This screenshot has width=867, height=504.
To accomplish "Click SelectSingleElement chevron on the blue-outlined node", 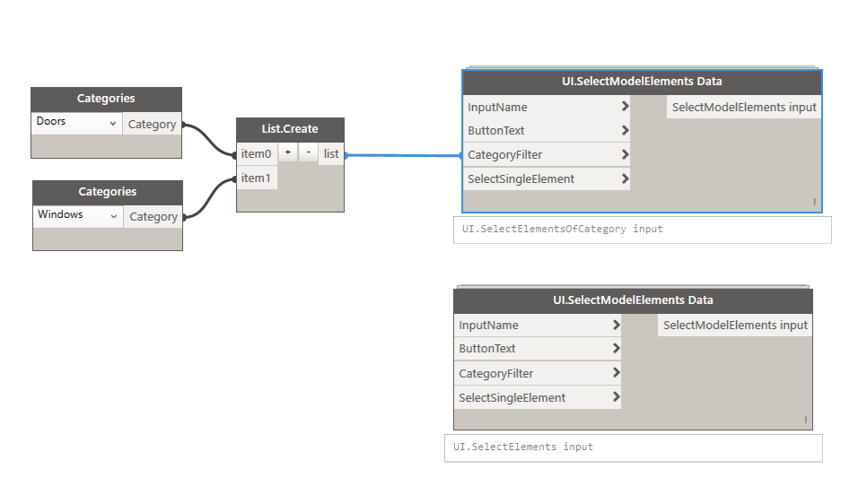I will [625, 179].
